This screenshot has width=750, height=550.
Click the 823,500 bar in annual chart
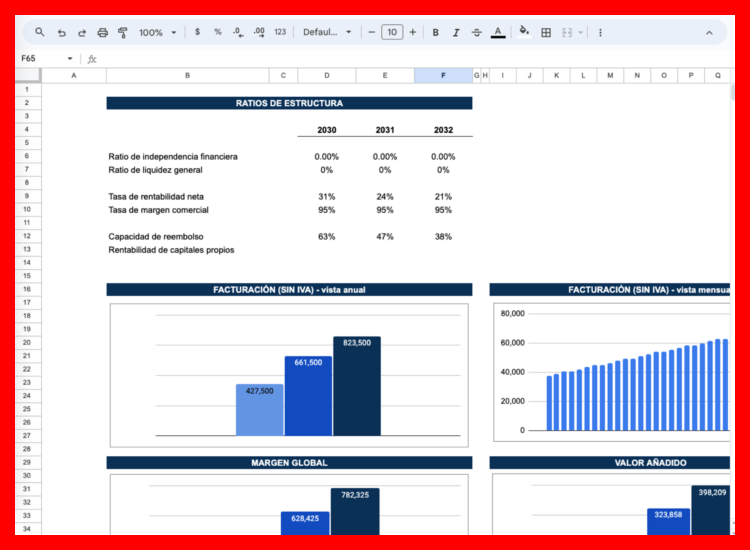click(x=357, y=386)
